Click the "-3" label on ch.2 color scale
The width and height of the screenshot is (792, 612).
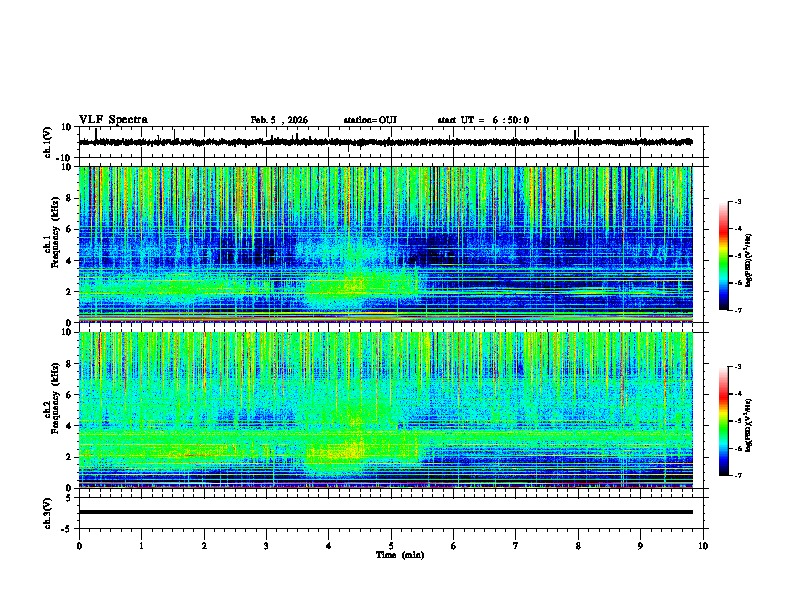[x=737, y=367]
